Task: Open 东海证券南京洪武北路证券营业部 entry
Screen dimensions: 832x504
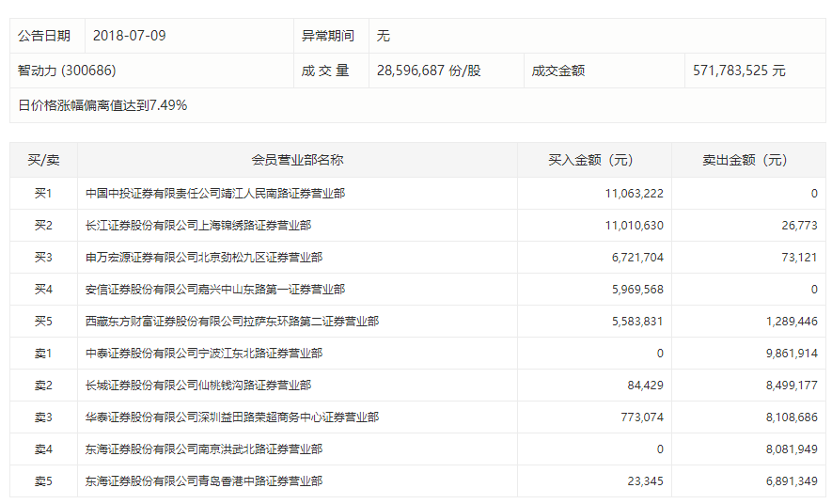Action: [x=203, y=449]
